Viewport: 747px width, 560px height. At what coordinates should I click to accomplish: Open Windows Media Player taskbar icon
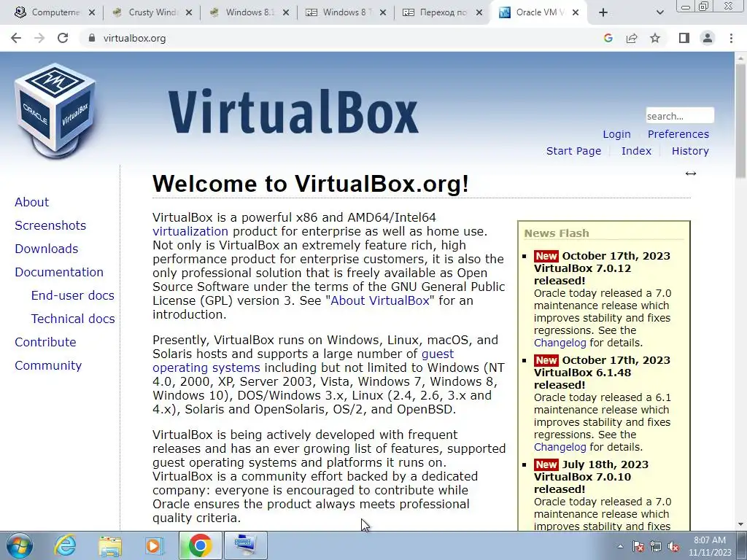coord(154,545)
